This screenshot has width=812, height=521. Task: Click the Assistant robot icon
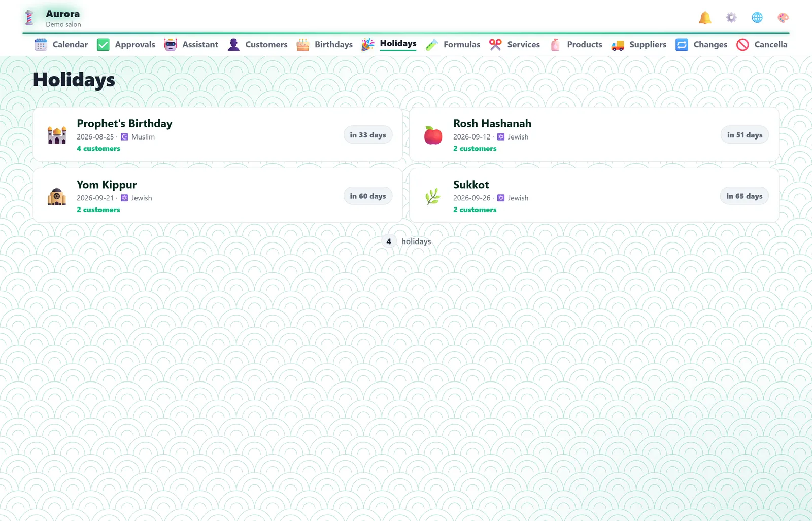click(x=171, y=45)
